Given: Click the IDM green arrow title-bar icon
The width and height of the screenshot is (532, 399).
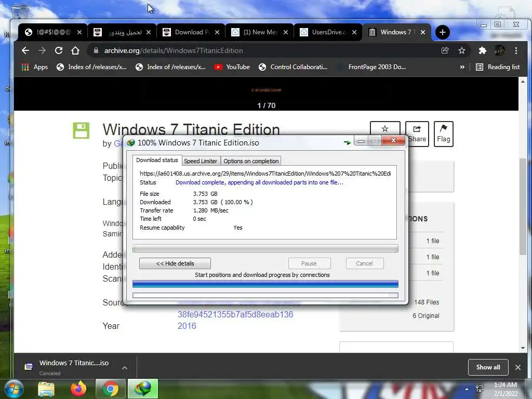Looking at the screenshot, I should (x=347, y=142).
